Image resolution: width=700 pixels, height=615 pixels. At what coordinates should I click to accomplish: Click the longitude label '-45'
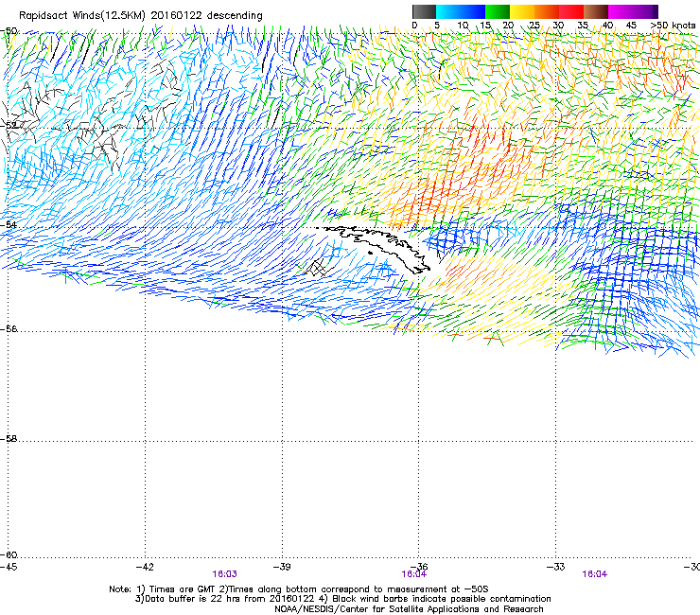click(x=9, y=567)
